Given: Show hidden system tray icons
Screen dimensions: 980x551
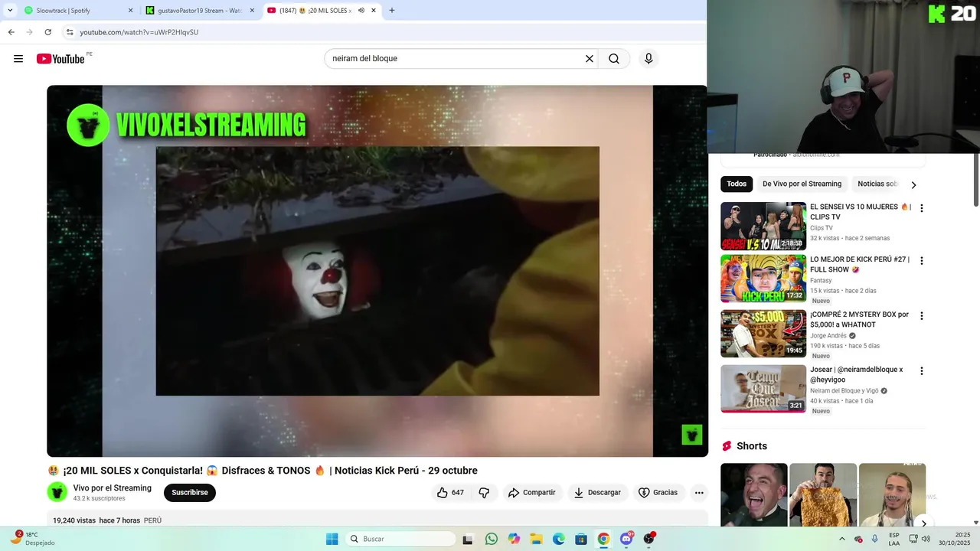Looking at the screenshot, I should click(842, 539).
